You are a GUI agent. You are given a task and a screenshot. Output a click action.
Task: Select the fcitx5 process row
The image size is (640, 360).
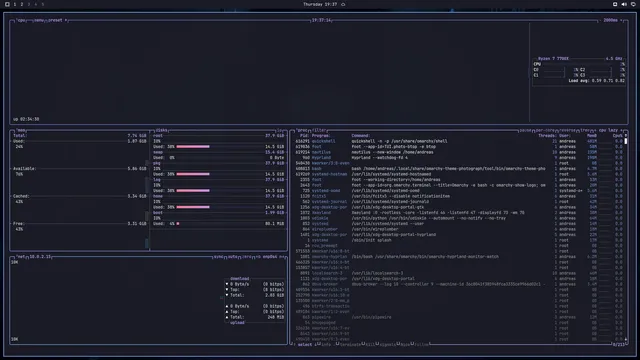tap(459, 196)
